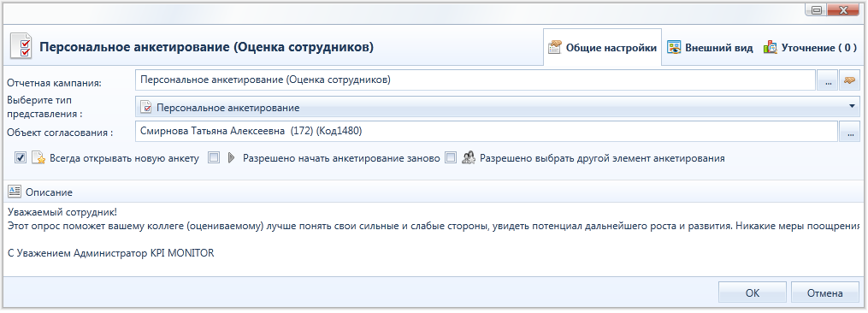Screen dimensions: 868x313
Task: Click the questionnaire icon inside Персональное анкетирование combo
Action: (x=145, y=108)
